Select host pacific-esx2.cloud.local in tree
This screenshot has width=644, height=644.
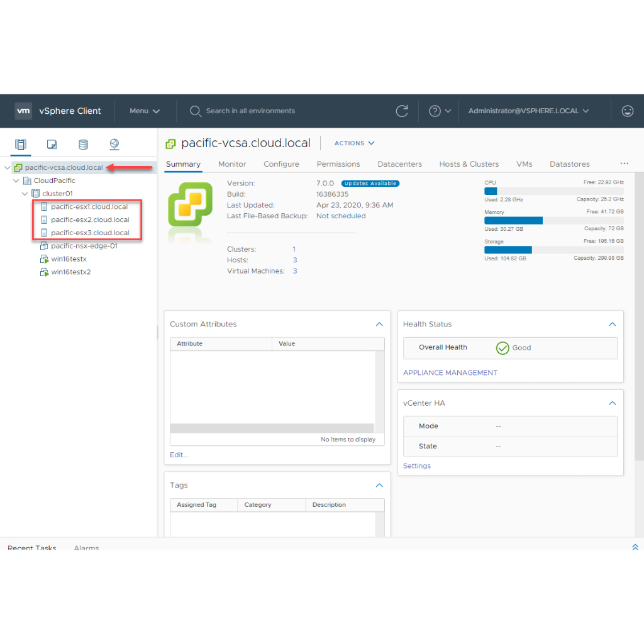coord(90,220)
